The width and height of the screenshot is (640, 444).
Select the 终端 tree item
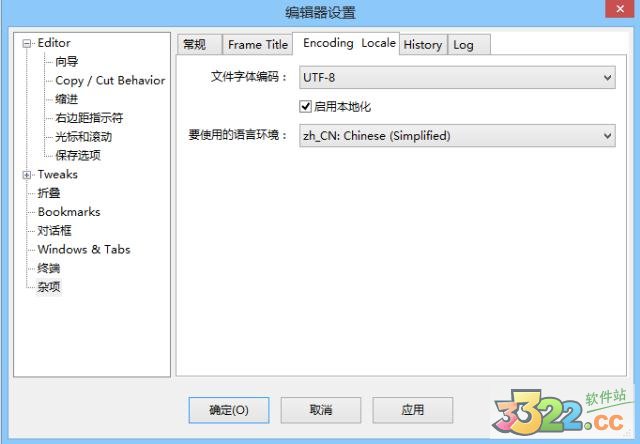pyautogui.click(x=49, y=268)
